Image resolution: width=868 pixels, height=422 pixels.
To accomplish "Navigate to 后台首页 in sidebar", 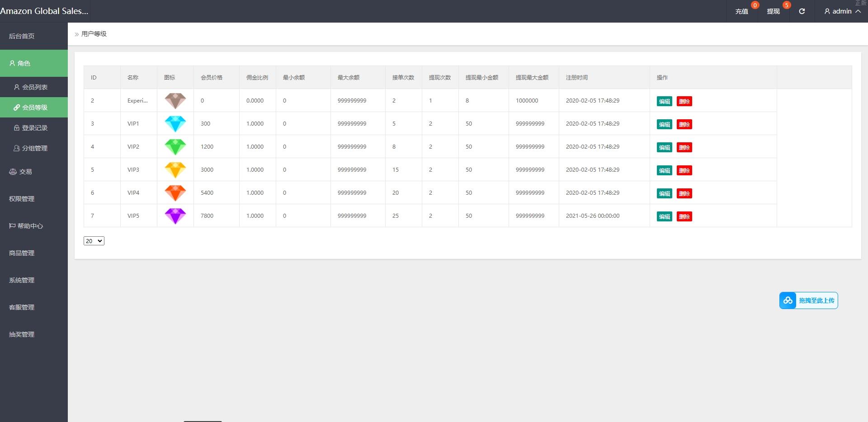I will (x=22, y=36).
